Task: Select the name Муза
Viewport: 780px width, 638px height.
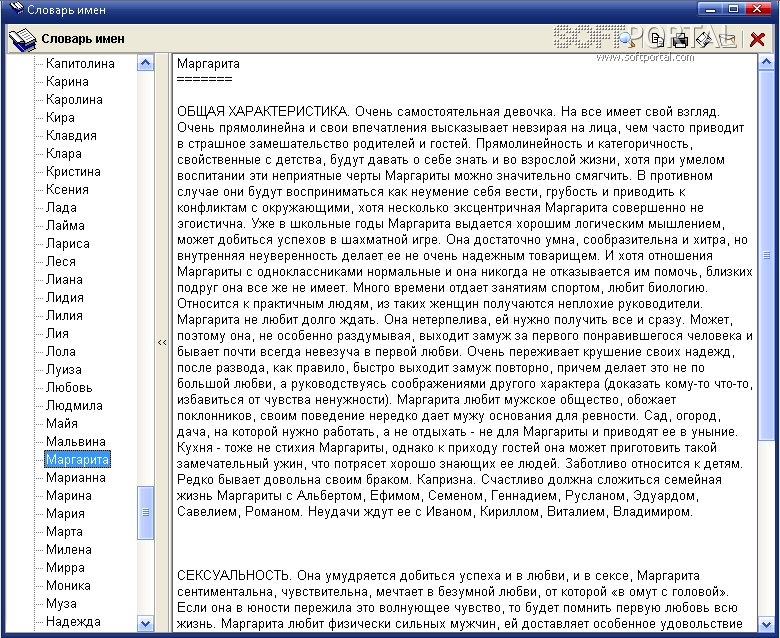Action: coord(61,603)
